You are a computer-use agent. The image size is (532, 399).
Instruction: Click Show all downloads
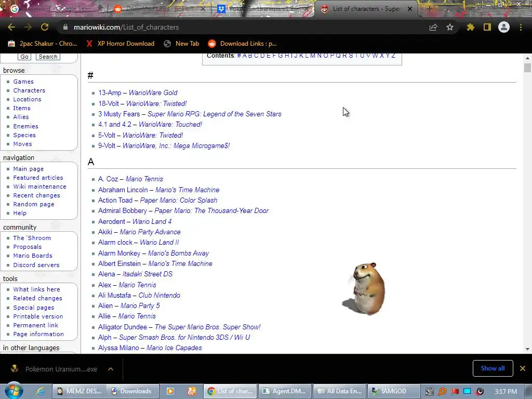[493, 368]
